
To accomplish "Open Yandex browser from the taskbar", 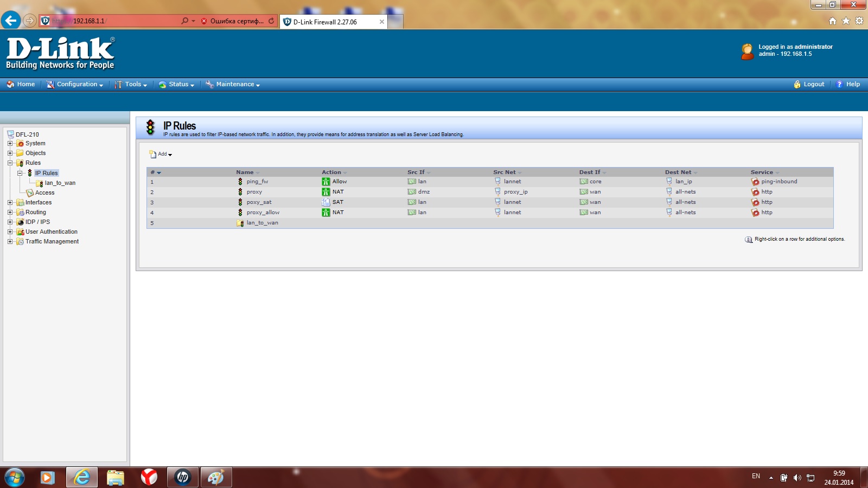I will click(x=149, y=477).
